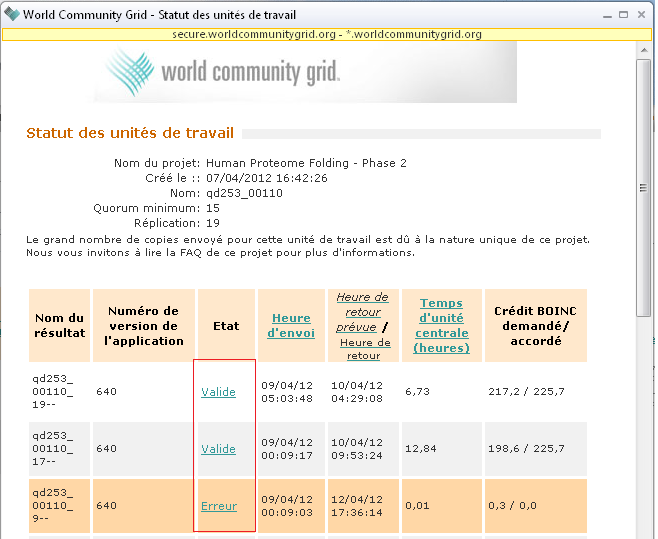This screenshot has width=658, height=539.
Task: Click the Numéro de version de l'application header
Action: click(x=144, y=325)
